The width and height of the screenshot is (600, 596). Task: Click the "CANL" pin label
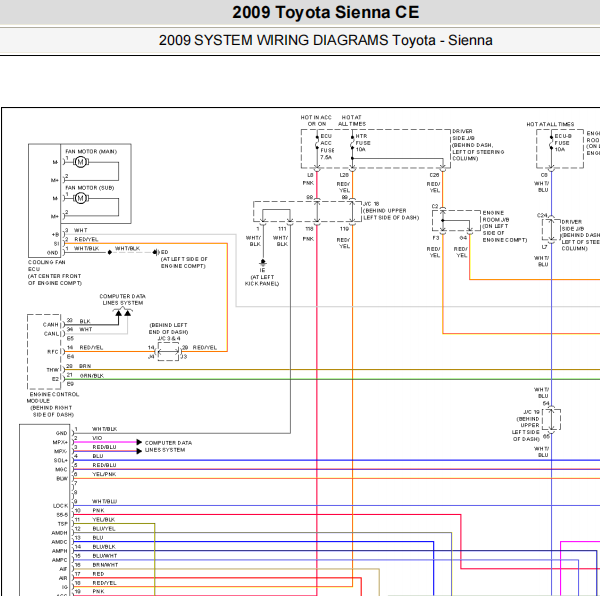(x=51, y=334)
